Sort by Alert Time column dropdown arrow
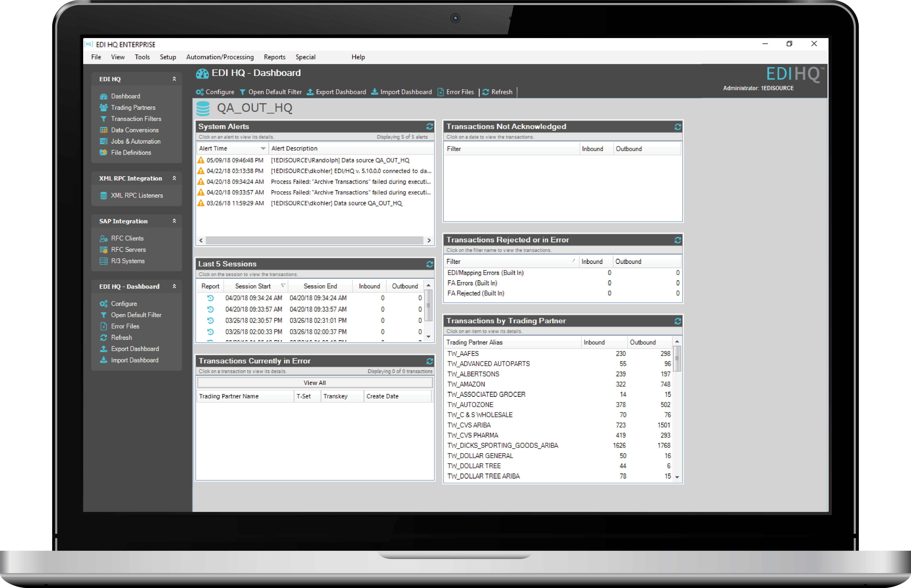Viewport: 911px width, 588px height. click(263, 149)
